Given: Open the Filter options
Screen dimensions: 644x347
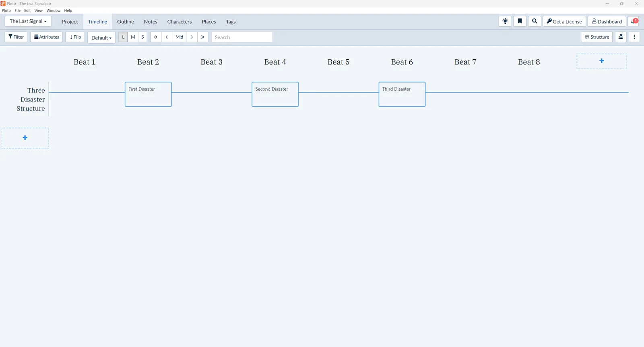Looking at the screenshot, I should 16,37.
